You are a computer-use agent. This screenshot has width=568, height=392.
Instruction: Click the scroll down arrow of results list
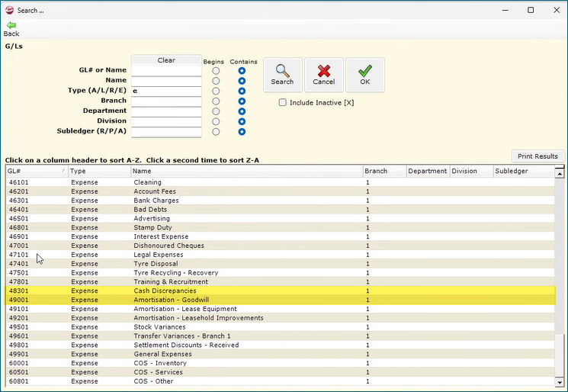560,382
